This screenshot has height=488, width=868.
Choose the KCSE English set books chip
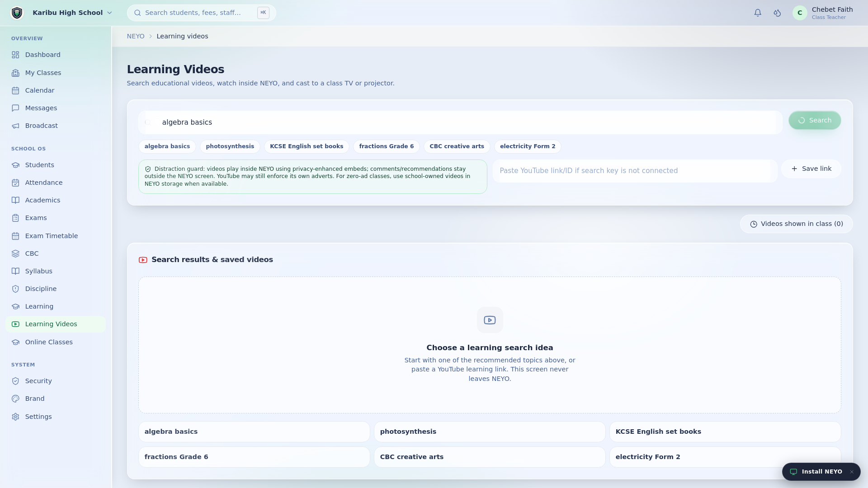pyautogui.click(x=307, y=146)
